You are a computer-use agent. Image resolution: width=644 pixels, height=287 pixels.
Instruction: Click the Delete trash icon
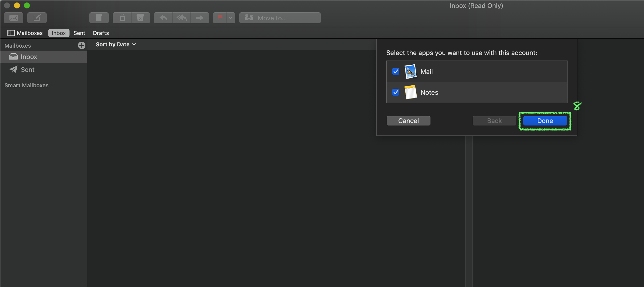(122, 18)
